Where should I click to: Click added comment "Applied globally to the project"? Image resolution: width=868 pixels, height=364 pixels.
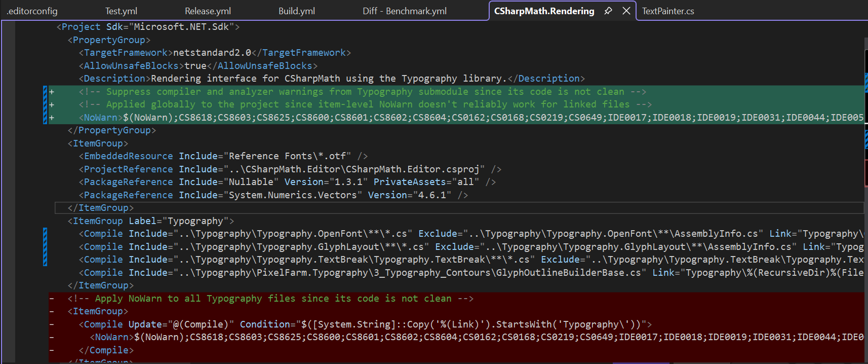(x=365, y=104)
